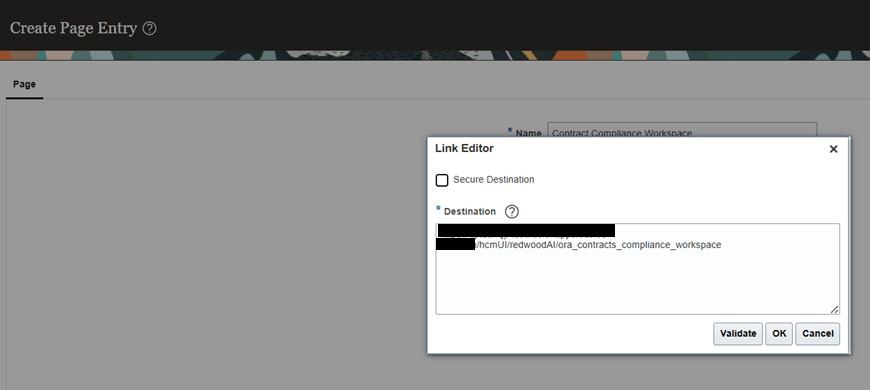Open help icon beside Create Page Entry title

click(x=149, y=28)
